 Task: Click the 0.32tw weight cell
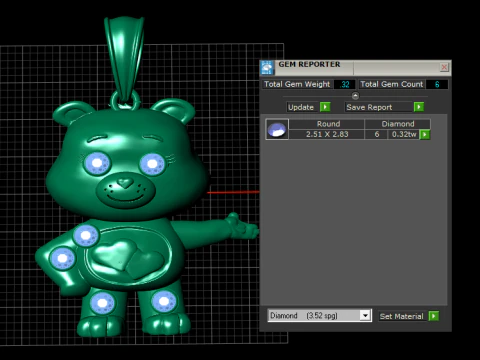pos(404,134)
